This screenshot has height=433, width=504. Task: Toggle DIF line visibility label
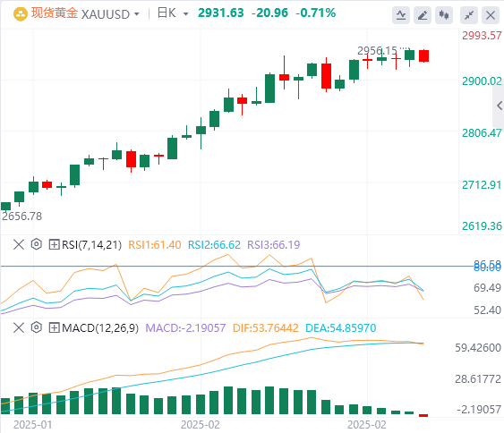(266, 328)
